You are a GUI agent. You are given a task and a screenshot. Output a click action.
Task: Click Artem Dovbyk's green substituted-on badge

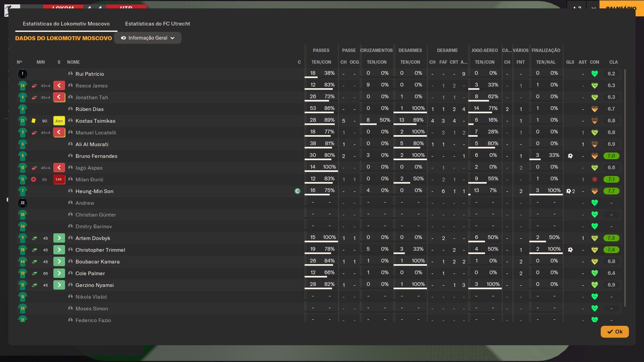pos(59,238)
